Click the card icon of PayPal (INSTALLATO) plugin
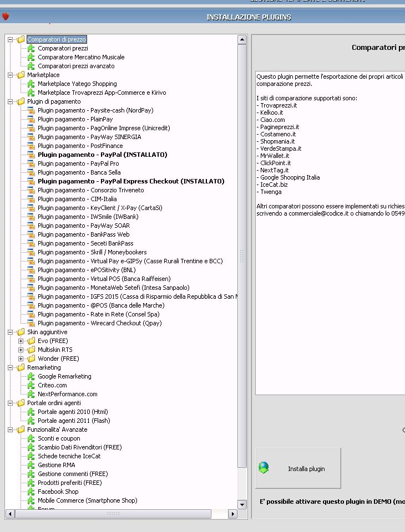Viewport: 405px width, 532px height. [31, 155]
